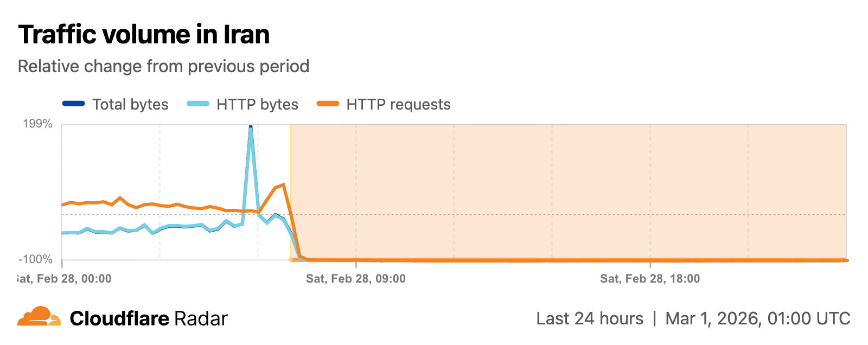Toggle the Total bytes legend label

[x=130, y=104]
